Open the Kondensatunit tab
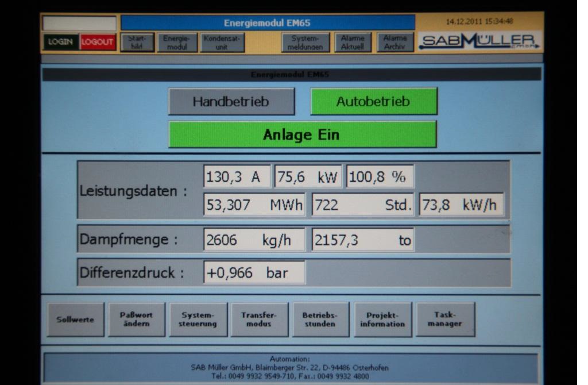 tap(222, 43)
